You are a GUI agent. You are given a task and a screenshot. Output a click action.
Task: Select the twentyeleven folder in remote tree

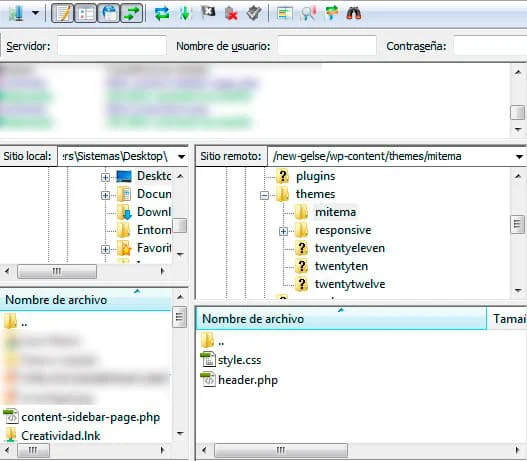tap(350, 248)
